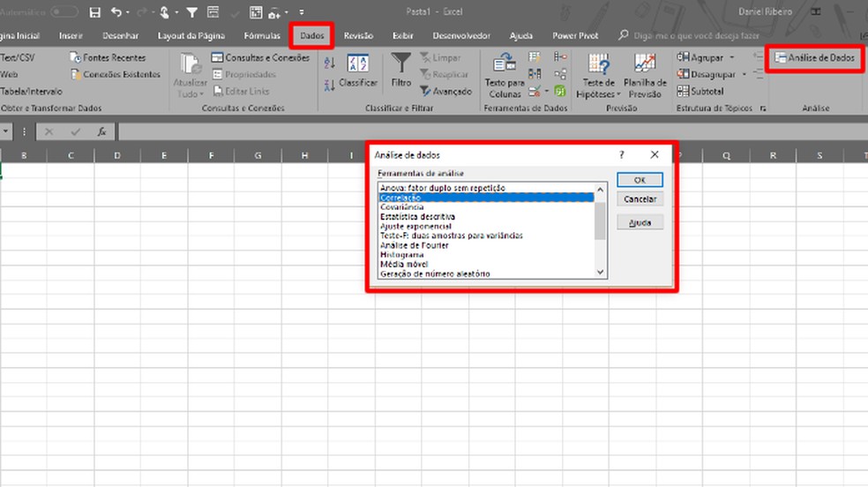868x487 pixels.
Task: Select Histograma in the list
Action: (x=485, y=255)
